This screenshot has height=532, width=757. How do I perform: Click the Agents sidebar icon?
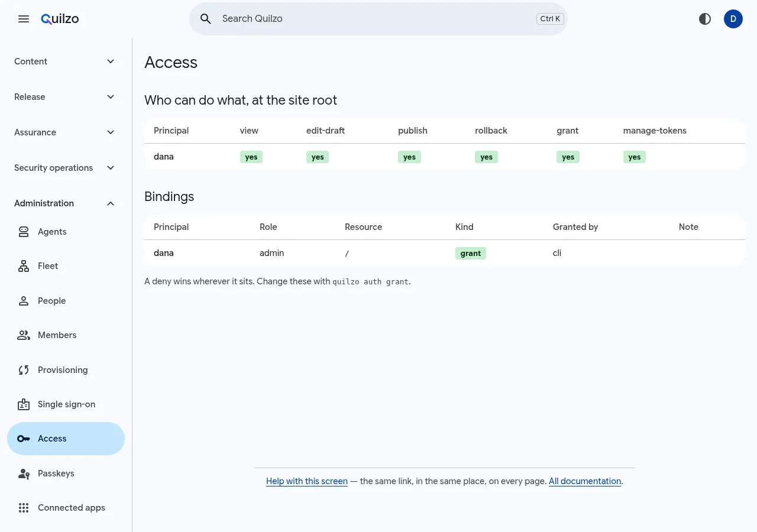(x=24, y=232)
